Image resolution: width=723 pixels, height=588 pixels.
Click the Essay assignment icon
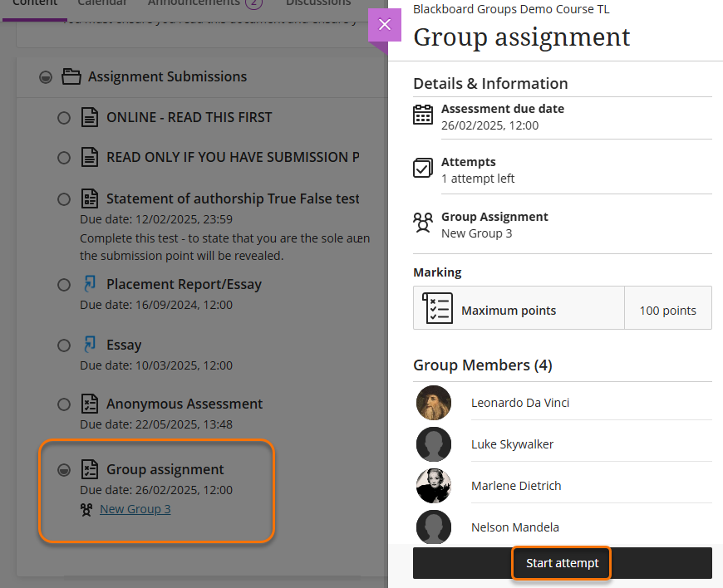tap(89, 345)
